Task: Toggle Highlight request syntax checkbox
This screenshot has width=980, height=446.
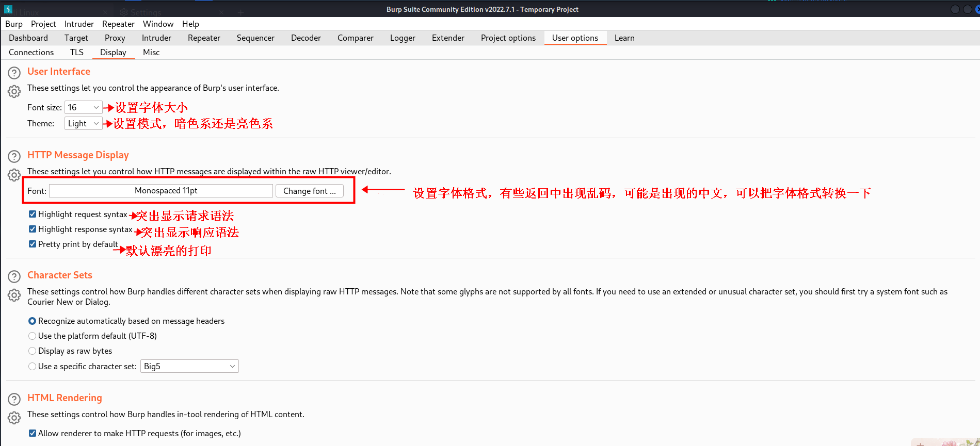Action: coord(33,214)
